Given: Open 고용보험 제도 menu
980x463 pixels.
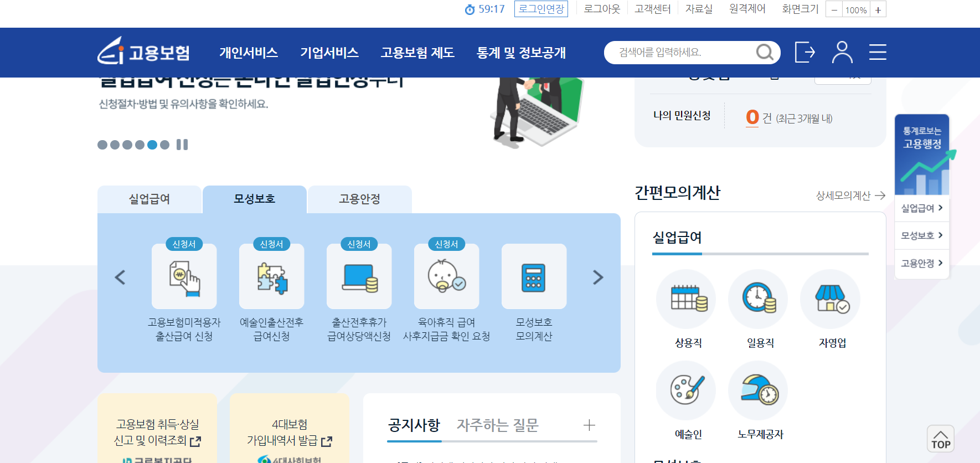Looking at the screenshot, I should point(417,53).
